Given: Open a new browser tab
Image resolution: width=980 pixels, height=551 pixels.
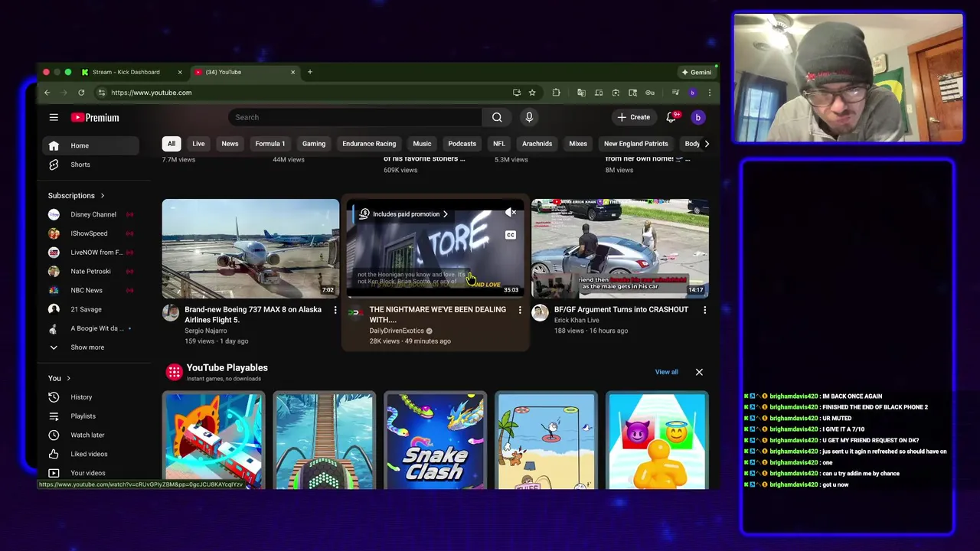Looking at the screenshot, I should (310, 72).
